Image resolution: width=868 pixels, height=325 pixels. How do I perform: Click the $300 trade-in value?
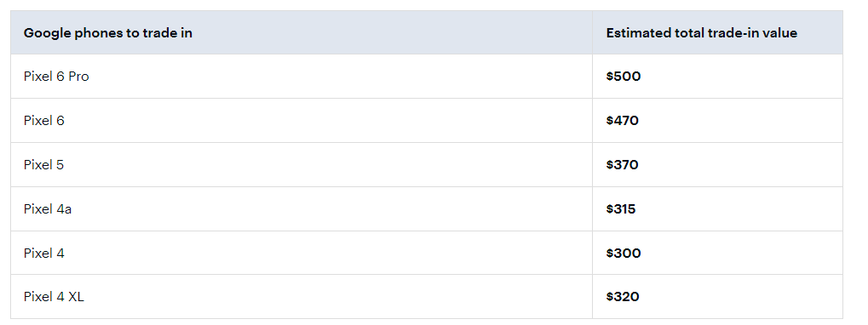pyautogui.click(x=624, y=254)
